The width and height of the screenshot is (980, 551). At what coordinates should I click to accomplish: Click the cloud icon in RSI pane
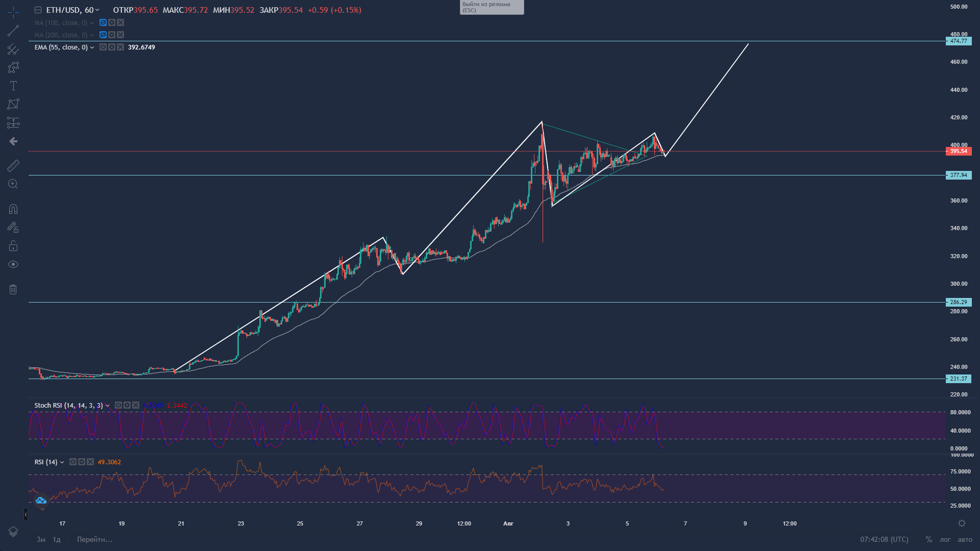[41, 500]
